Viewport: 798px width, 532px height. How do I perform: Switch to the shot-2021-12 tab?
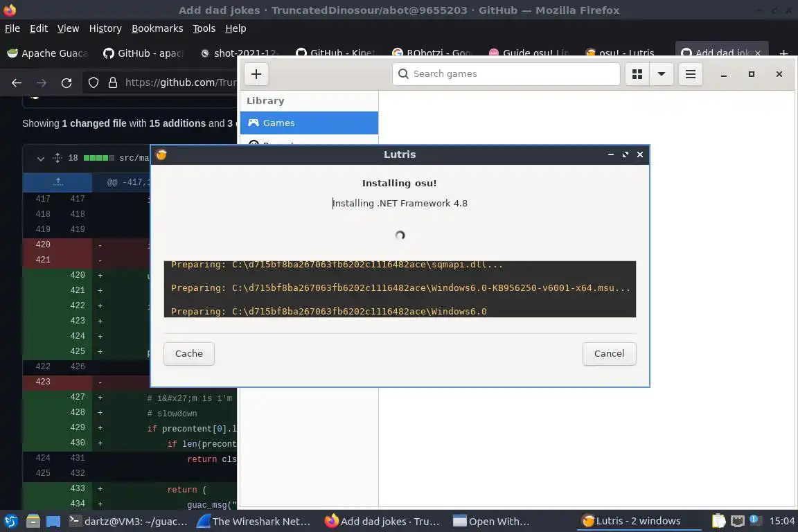coord(239,53)
